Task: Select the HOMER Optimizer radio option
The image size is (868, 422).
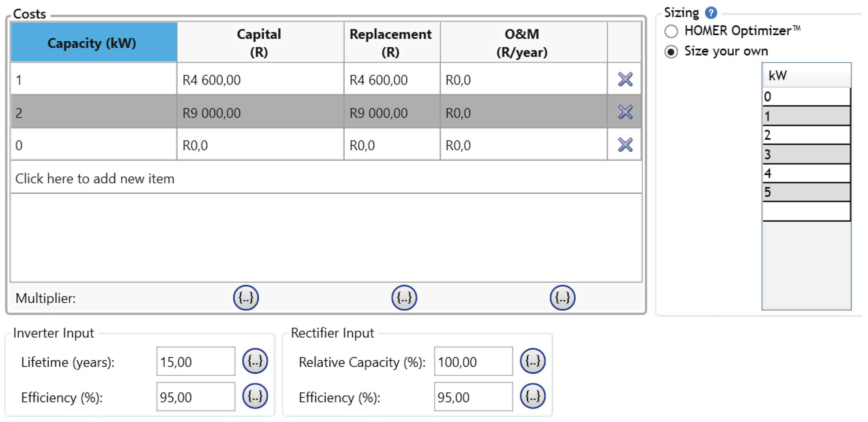Action: (x=671, y=31)
